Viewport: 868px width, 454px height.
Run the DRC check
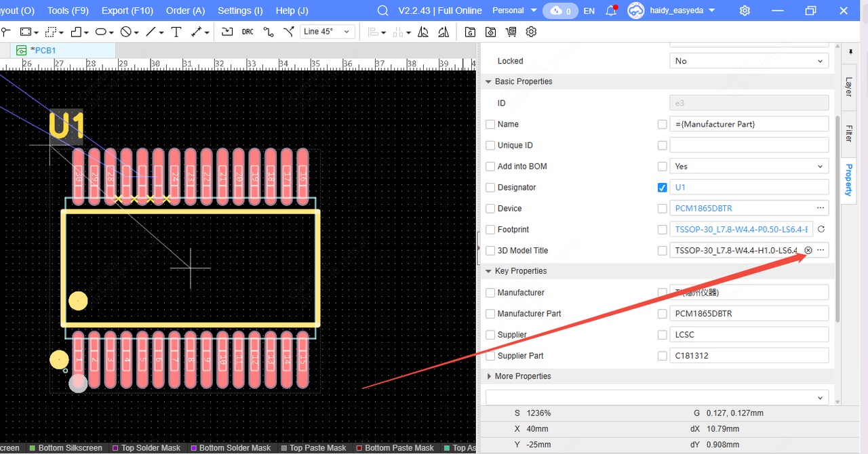248,32
